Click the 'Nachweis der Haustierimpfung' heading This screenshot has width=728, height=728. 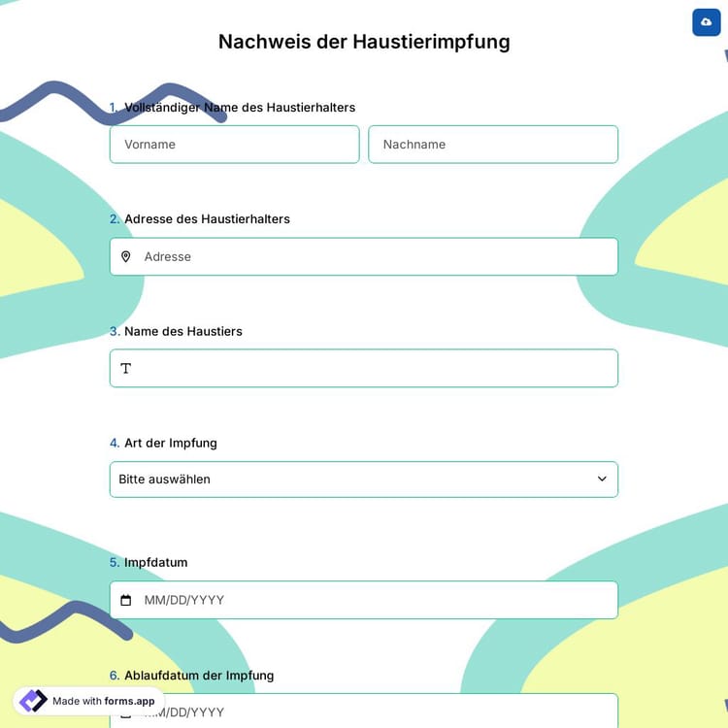click(364, 42)
